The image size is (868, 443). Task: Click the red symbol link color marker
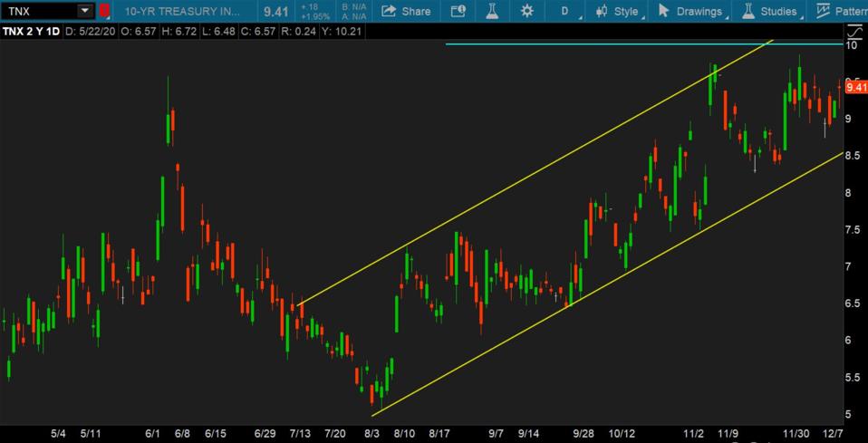105,11
